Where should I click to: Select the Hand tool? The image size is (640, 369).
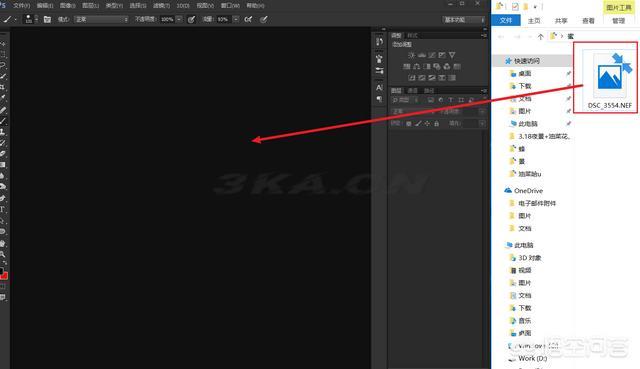[x=3, y=243]
